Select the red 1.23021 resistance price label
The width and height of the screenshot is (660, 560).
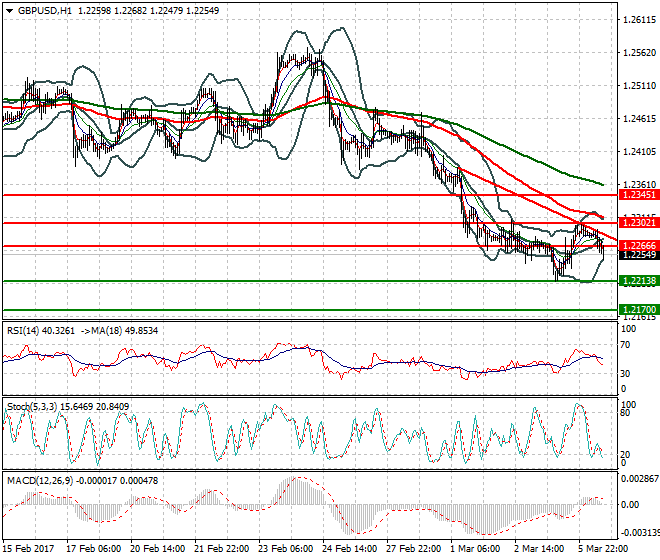(639, 223)
